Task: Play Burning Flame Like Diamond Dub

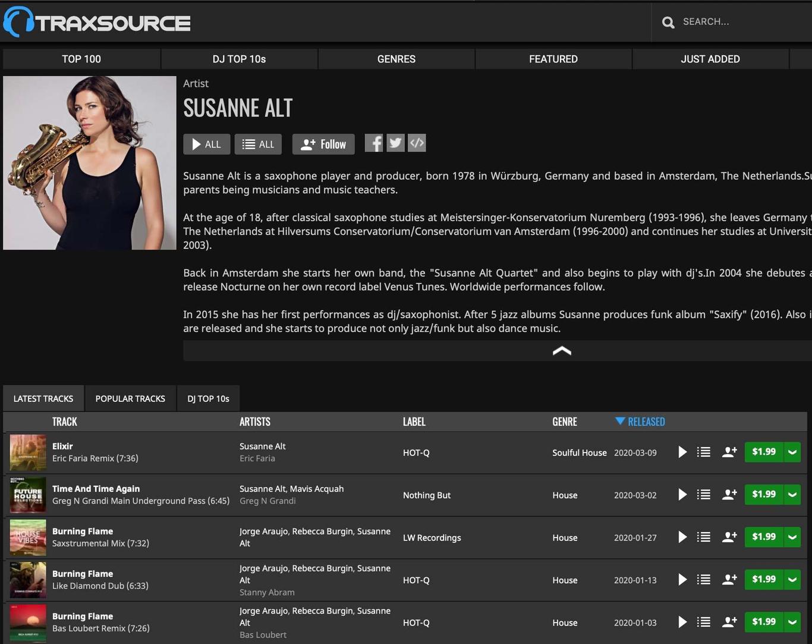Action: (682, 580)
